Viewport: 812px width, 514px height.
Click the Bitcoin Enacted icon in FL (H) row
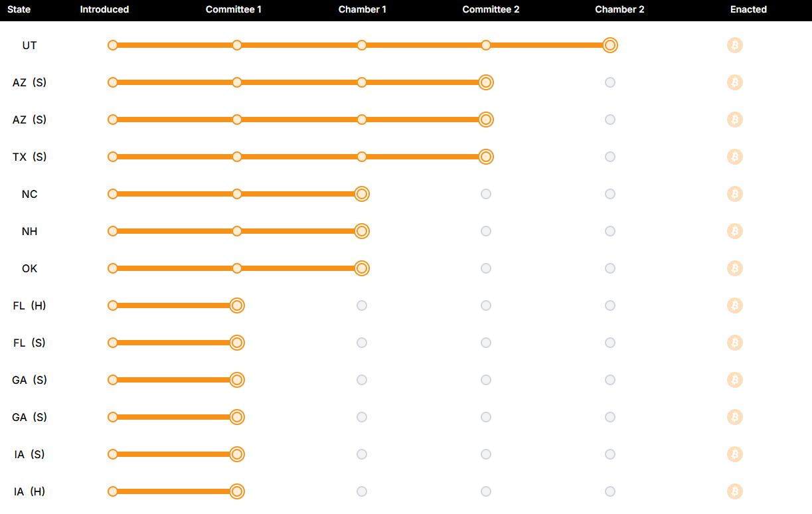tap(734, 305)
